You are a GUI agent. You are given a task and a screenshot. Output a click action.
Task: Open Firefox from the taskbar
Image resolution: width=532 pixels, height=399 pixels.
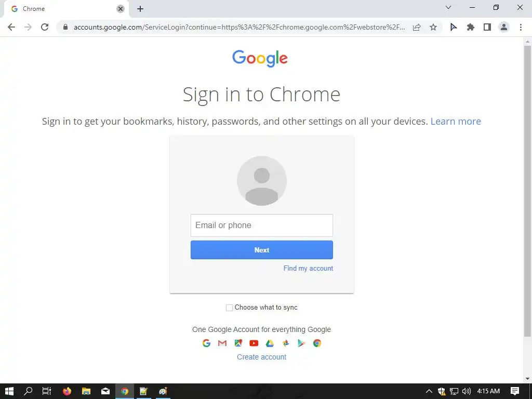click(x=67, y=391)
